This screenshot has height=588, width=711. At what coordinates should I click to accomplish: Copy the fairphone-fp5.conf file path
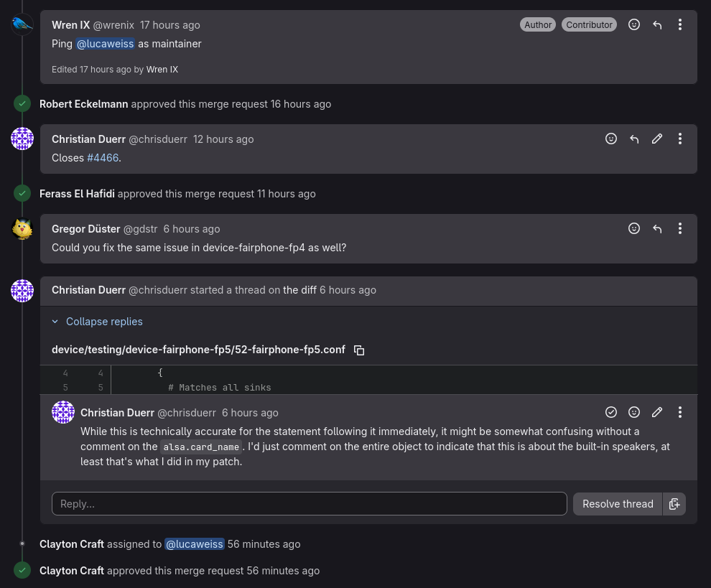point(359,350)
